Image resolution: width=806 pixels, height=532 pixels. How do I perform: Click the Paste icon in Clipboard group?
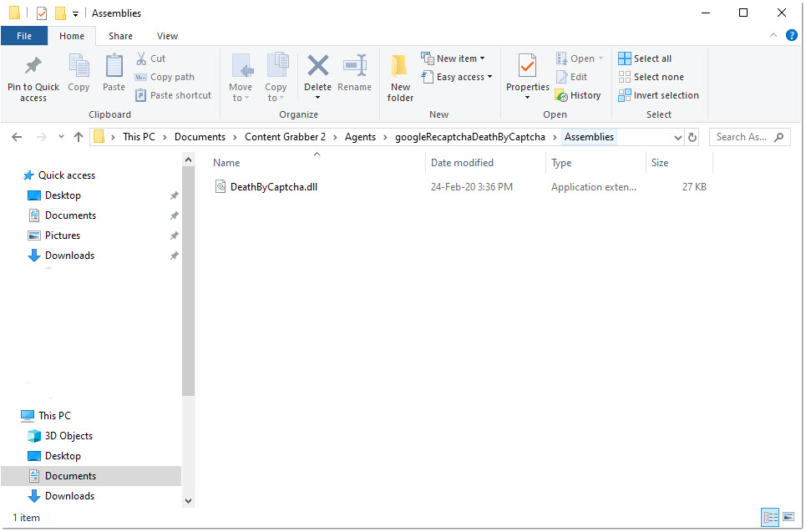(x=114, y=67)
